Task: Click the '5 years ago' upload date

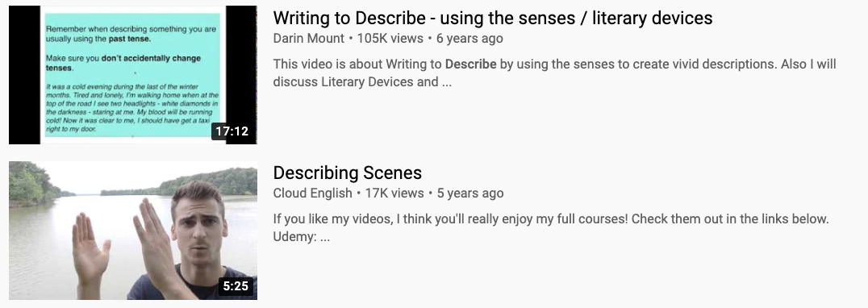Action: (x=470, y=193)
